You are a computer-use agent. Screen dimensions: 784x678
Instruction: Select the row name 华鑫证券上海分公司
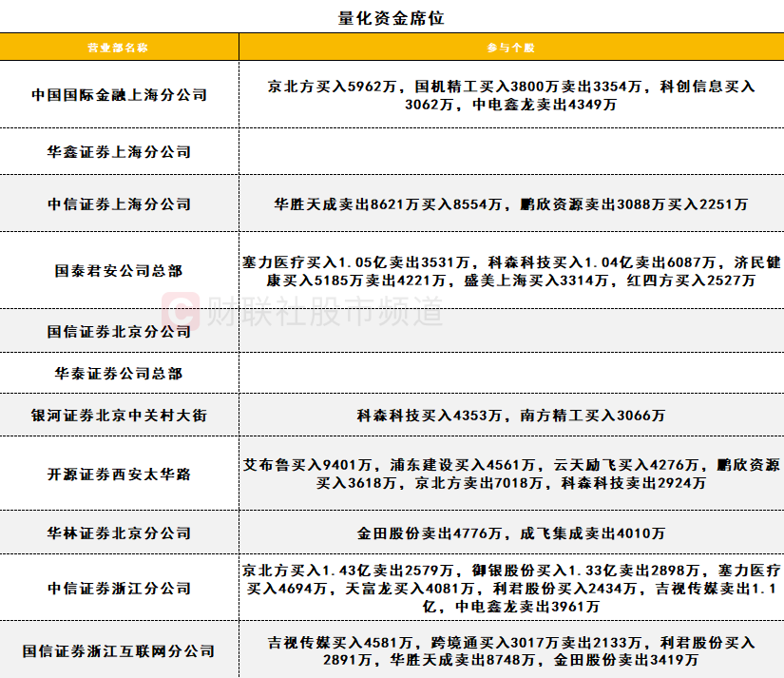[119, 151]
